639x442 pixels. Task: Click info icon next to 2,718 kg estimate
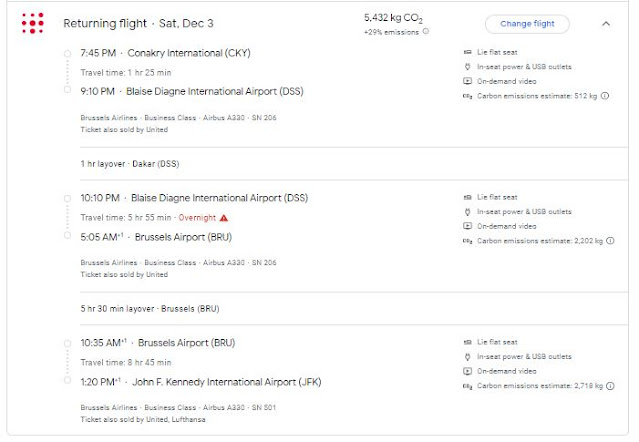click(610, 384)
